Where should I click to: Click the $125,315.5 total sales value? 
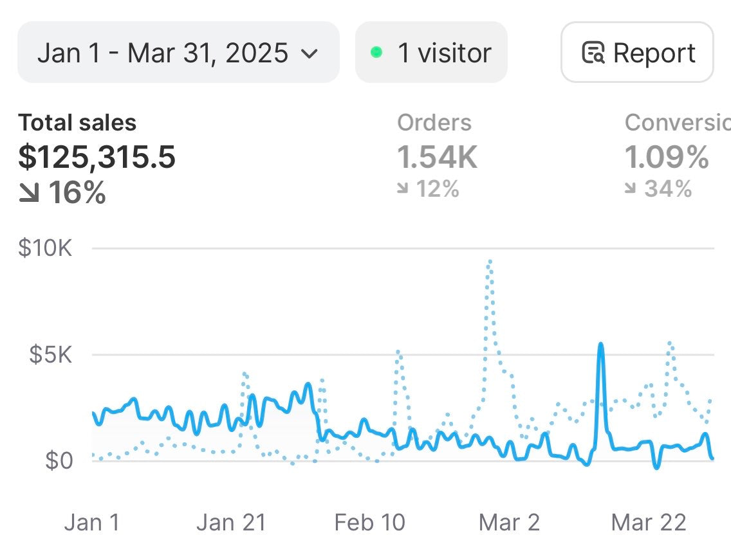point(97,158)
